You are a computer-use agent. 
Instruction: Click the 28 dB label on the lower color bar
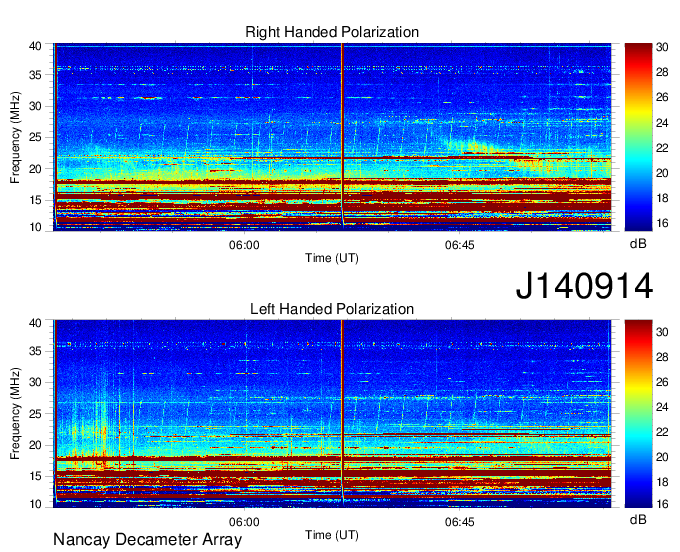coord(662,357)
